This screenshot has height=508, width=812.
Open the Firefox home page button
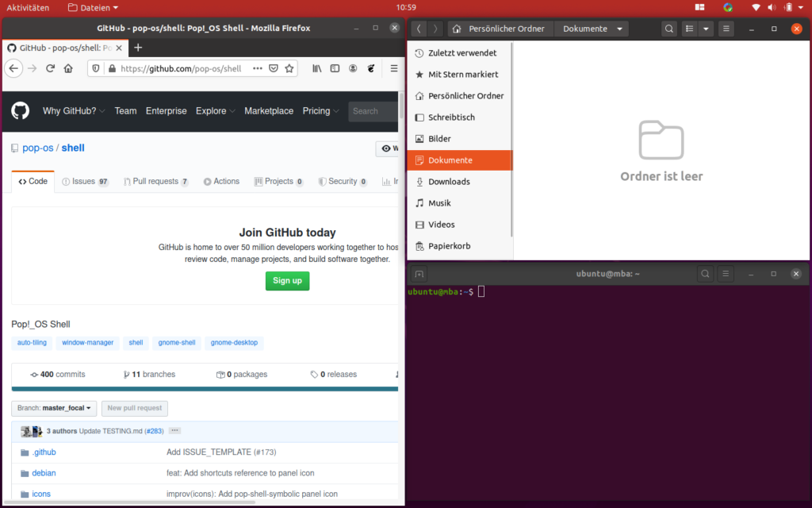tap(68, 68)
